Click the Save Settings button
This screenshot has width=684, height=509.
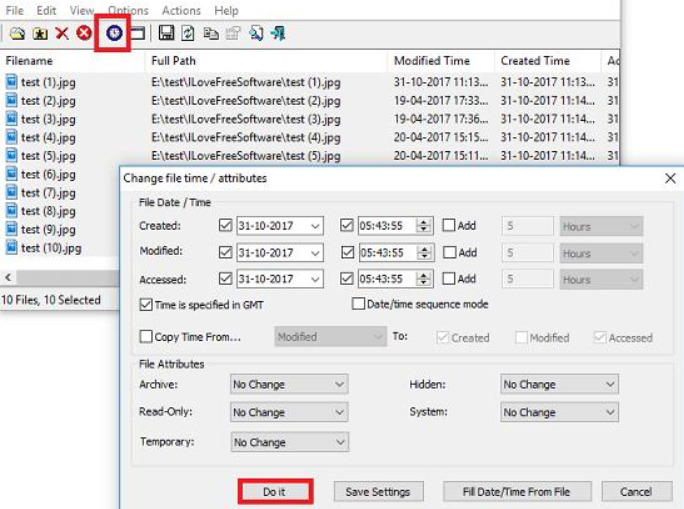(378, 492)
